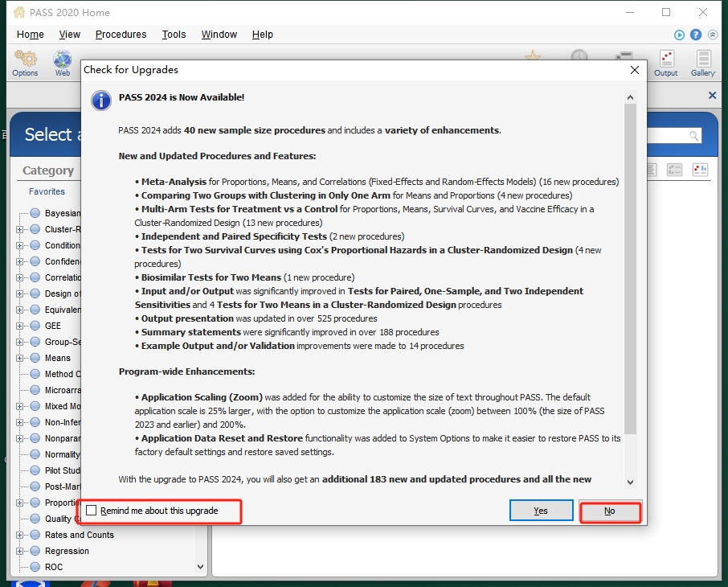728x587 pixels.
Task: Open the Home menu
Action: click(31, 35)
